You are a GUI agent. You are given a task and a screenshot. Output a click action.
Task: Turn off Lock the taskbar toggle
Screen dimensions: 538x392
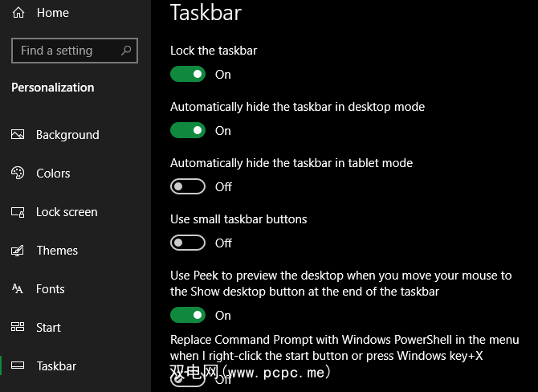(188, 75)
